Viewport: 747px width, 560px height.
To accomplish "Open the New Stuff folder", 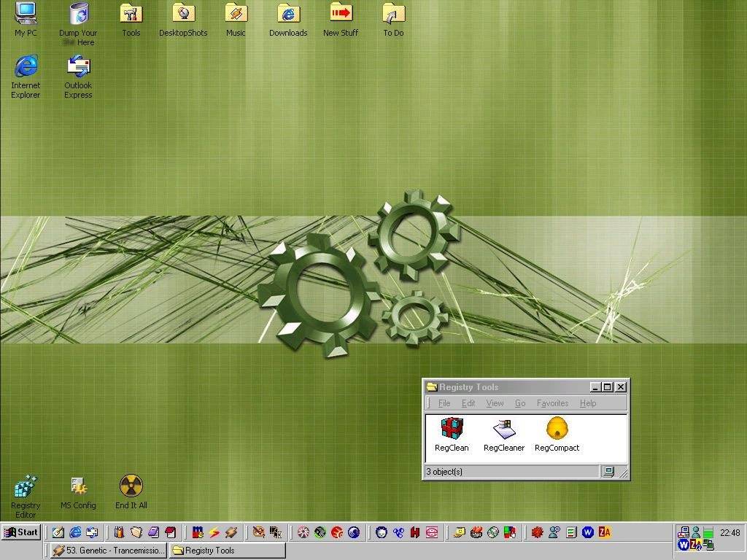I will (341, 14).
